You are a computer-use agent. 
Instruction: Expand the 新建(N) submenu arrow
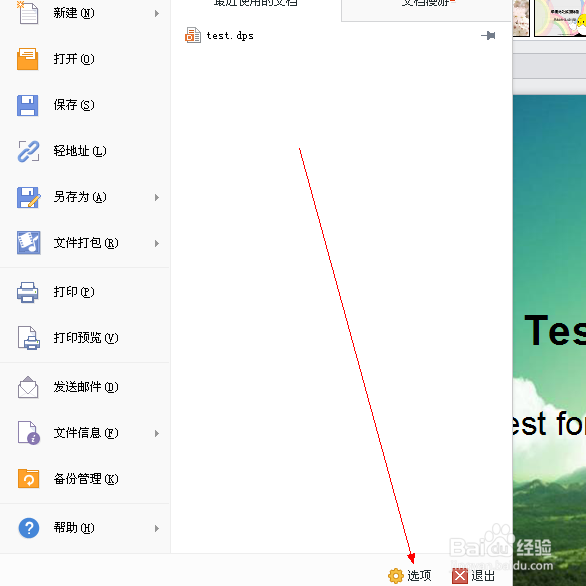tap(157, 13)
